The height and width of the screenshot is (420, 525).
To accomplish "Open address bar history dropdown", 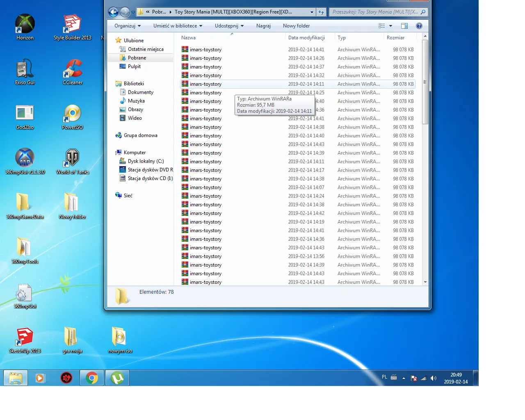I will pos(312,12).
